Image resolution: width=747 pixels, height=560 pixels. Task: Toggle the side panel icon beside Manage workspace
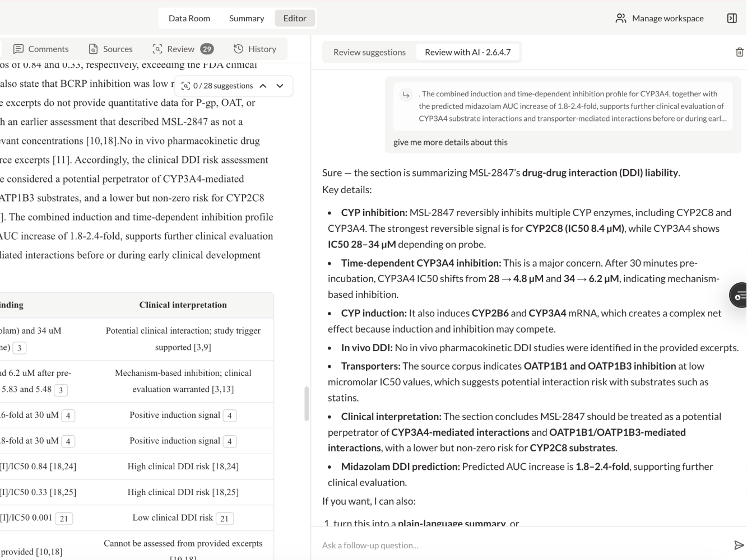(x=732, y=18)
